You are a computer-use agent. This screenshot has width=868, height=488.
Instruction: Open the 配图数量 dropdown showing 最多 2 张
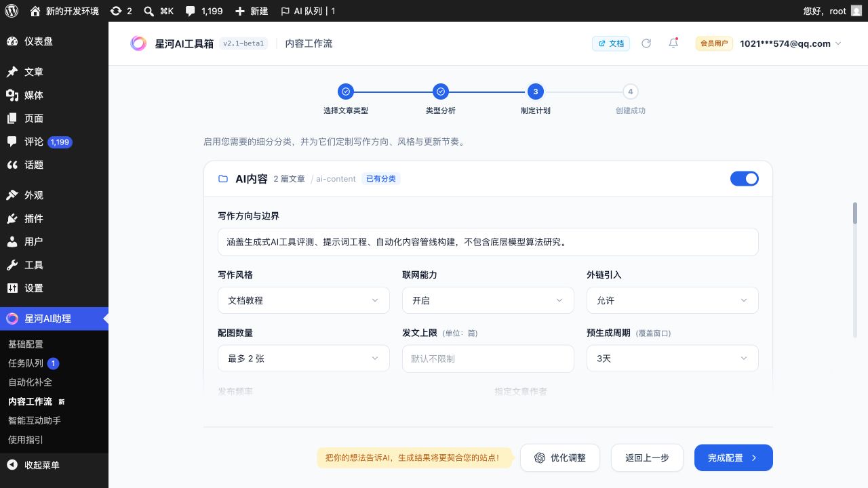coord(304,359)
